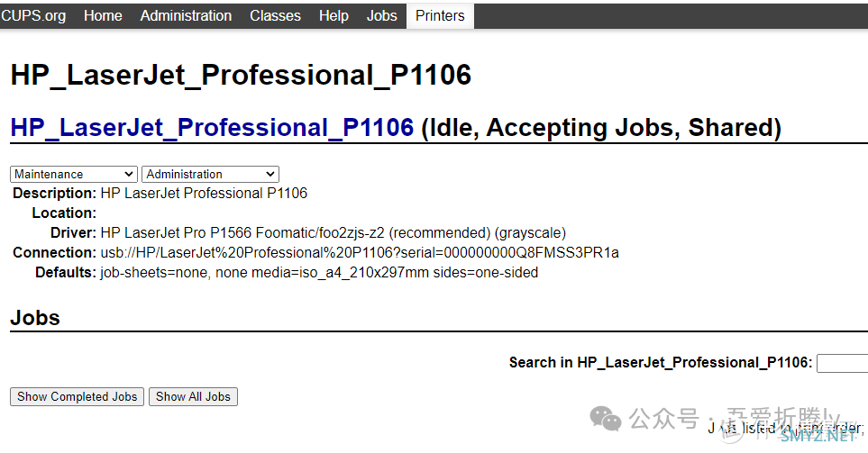Click the Maintenance dropdown arrow
Image resolution: width=868 pixels, height=453 pixels.
pos(129,174)
